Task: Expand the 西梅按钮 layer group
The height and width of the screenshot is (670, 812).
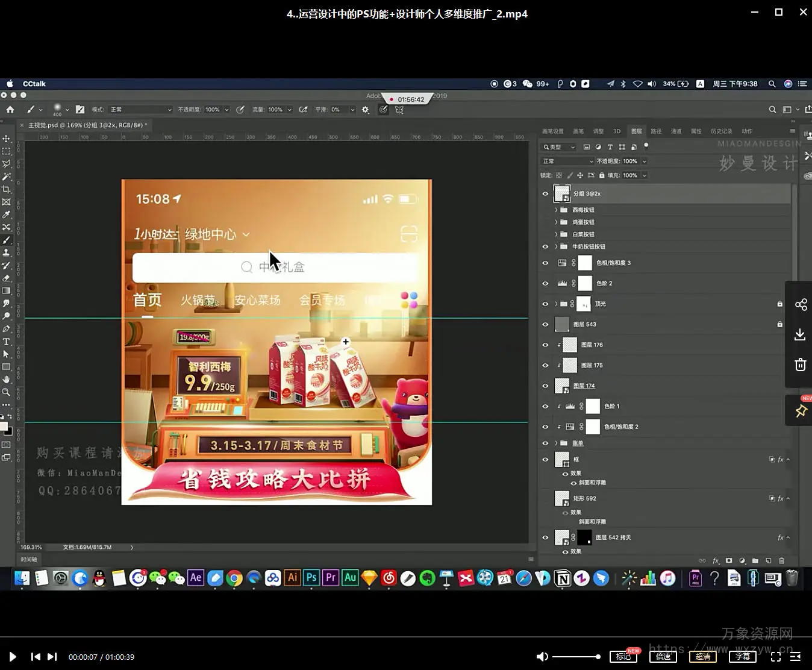Action: 556,210
